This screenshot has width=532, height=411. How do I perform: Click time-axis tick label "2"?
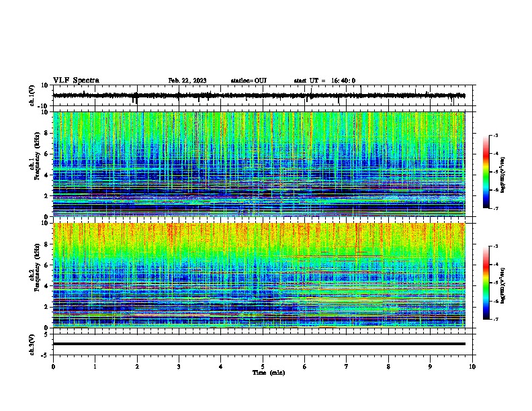[137, 367]
